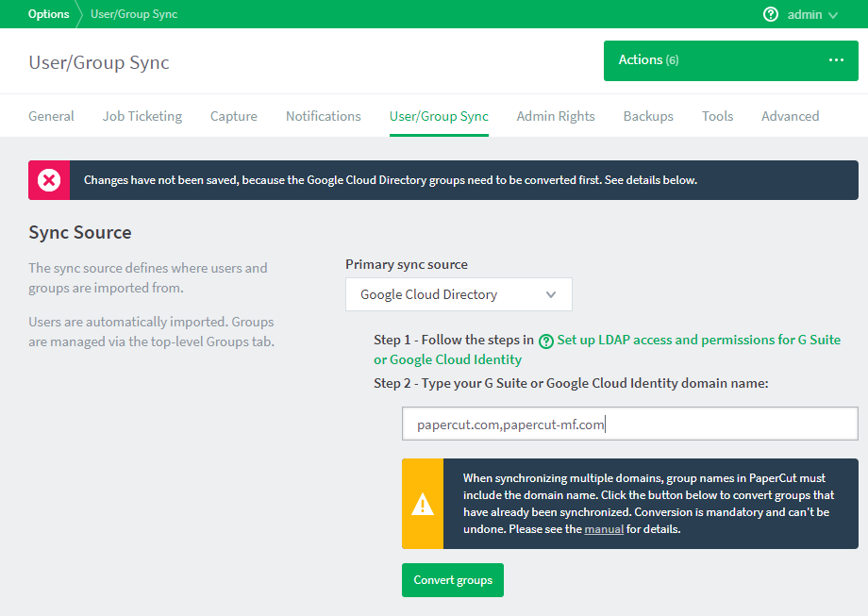
Task: Open the Primary sync source dropdown
Action: click(459, 294)
